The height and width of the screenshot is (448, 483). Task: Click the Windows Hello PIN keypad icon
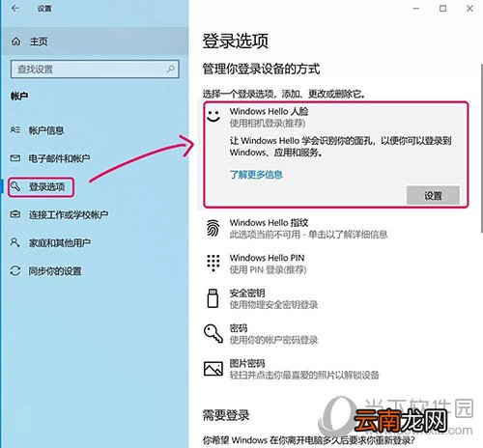[x=213, y=263]
